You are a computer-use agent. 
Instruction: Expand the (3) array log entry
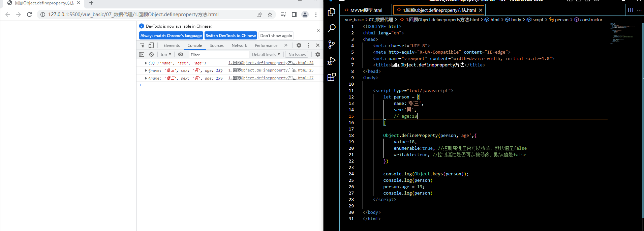146,63
